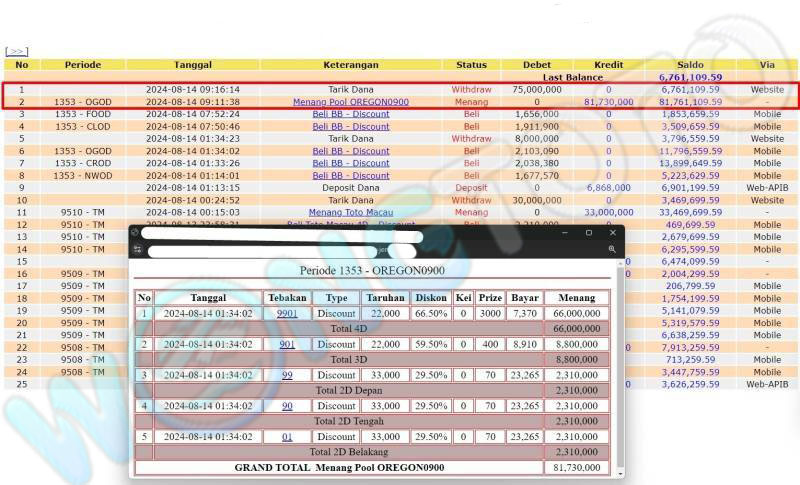Open Beli BB - Discount for 1353 - FOOD
This screenshot has height=485, width=800.
350,115
